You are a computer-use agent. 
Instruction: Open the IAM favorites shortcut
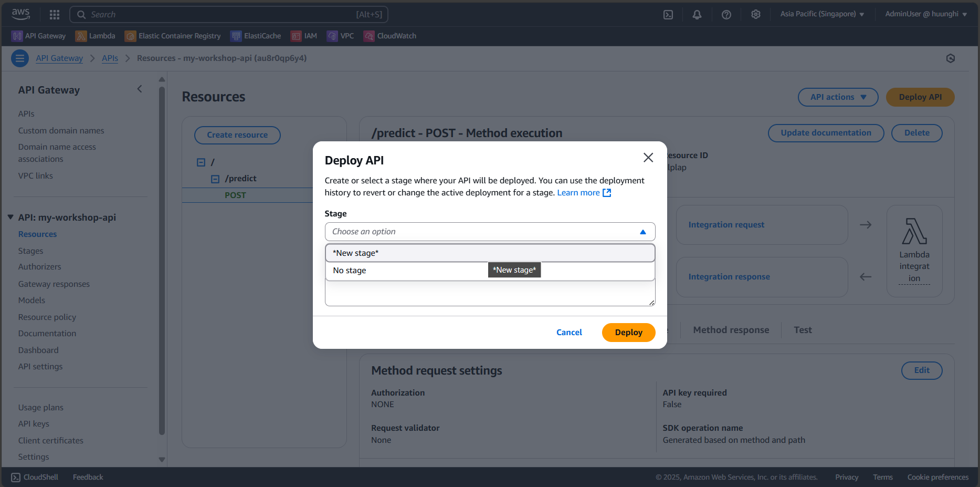304,36
